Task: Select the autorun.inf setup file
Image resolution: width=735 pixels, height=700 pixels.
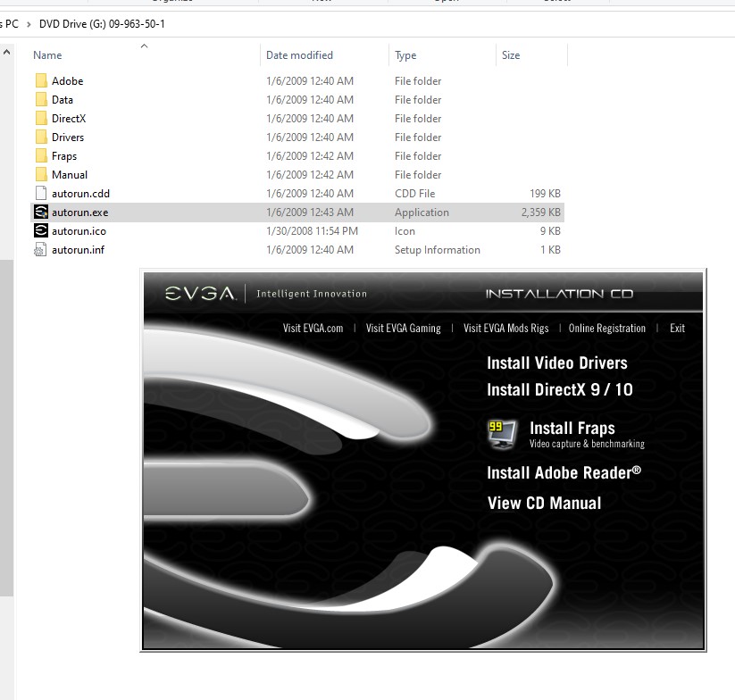Action: pyautogui.click(x=77, y=249)
